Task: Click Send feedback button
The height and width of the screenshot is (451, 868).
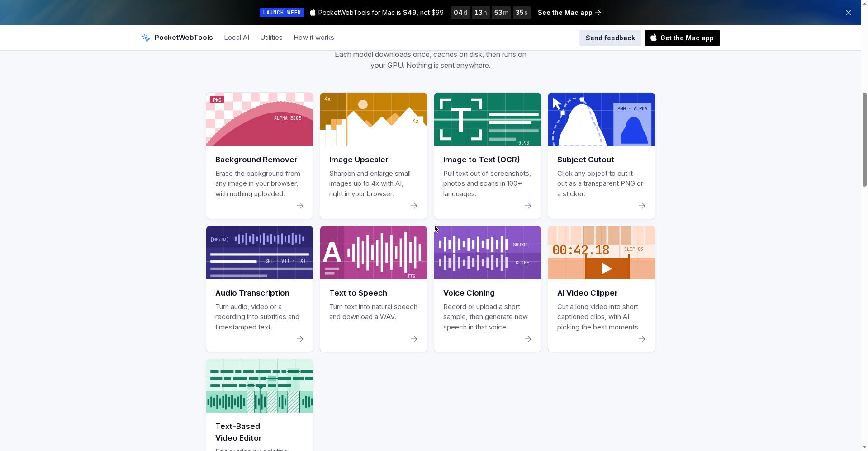Action: [610, 38]
